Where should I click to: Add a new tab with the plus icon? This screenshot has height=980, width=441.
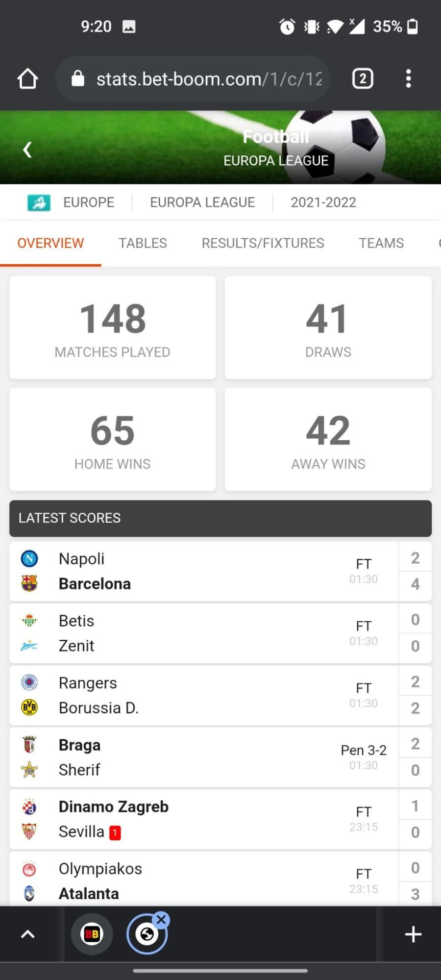point(413,934)
